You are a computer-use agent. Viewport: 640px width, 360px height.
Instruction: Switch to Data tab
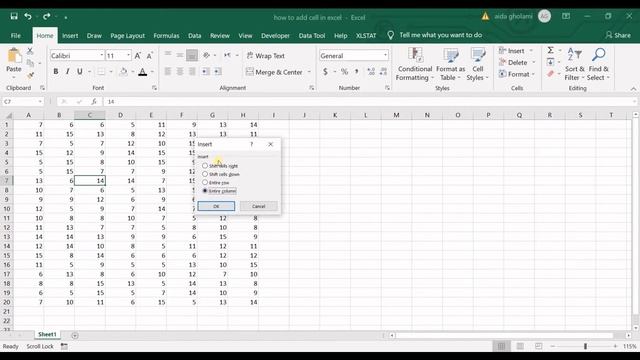pos(194,36)
